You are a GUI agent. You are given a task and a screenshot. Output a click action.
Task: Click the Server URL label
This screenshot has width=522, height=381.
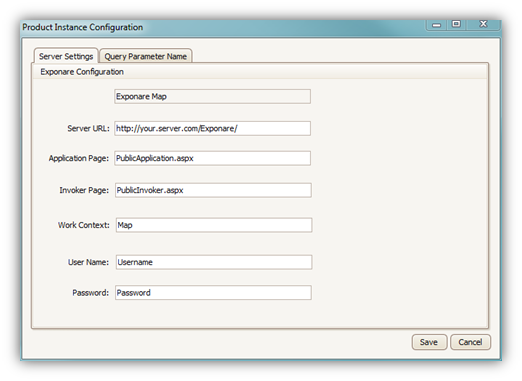(x=88, y=128)
